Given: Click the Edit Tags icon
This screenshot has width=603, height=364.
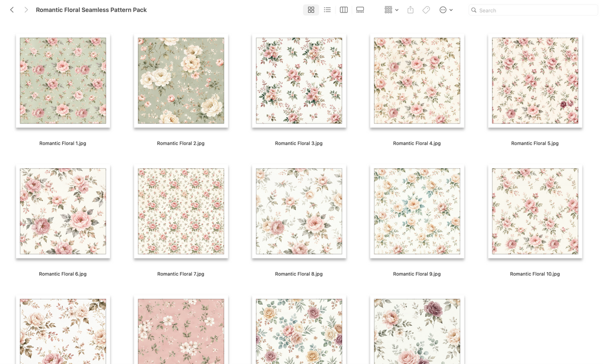Looking at the screenshot, I should tap(426, 10).
